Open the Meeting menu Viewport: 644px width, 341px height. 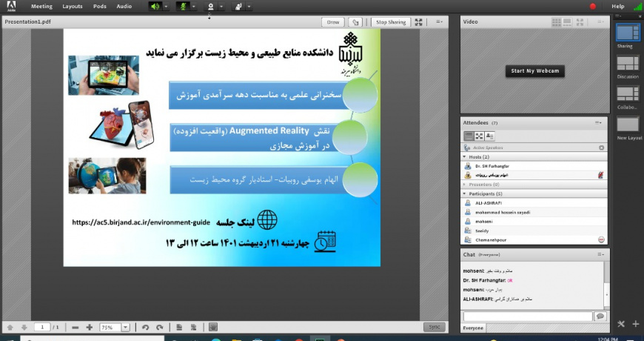coord(41,6)
